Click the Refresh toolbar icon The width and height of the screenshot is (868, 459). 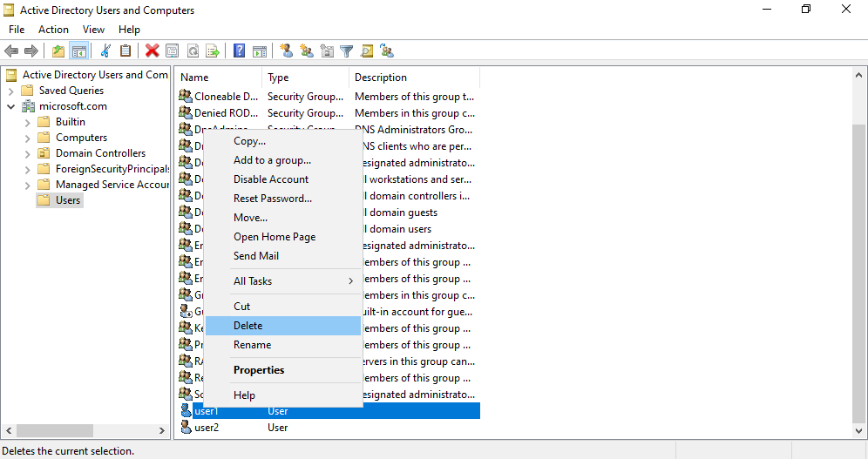[193, 51]
